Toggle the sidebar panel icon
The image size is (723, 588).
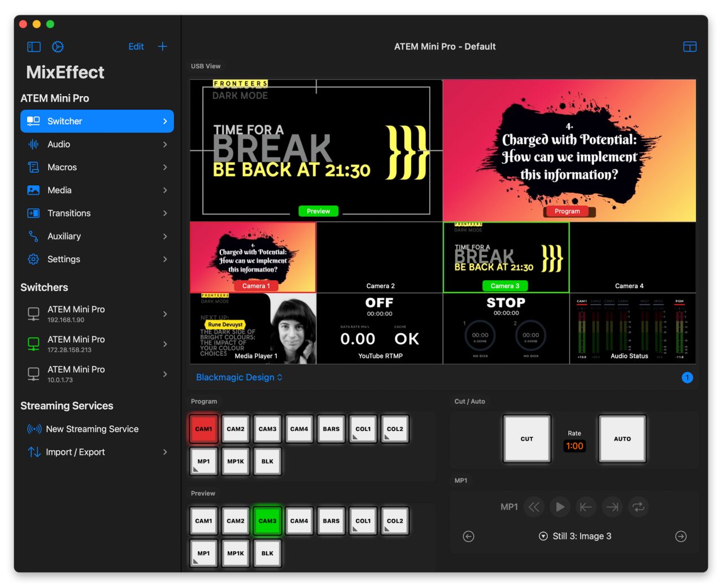coord(34,47)
